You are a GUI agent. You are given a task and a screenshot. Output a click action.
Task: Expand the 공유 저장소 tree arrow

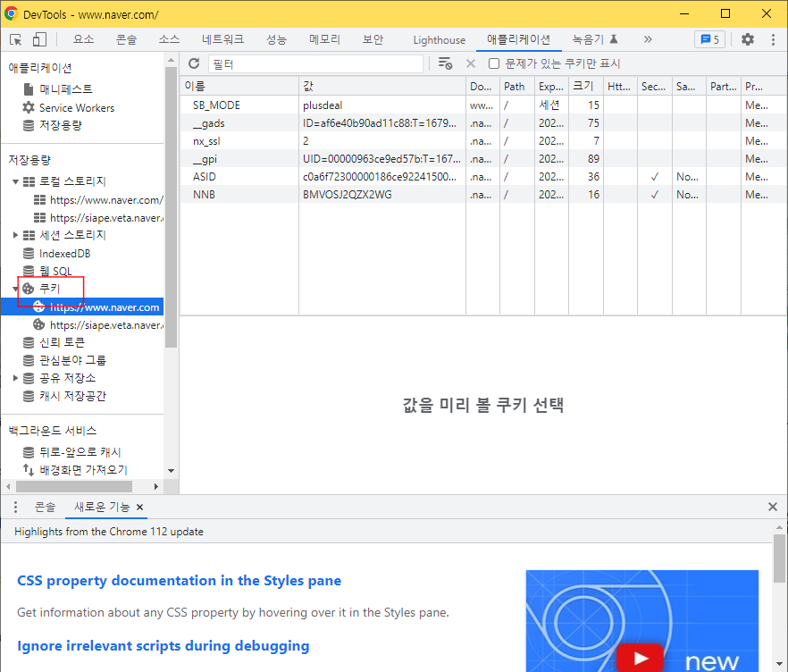[x=15, y=378]
